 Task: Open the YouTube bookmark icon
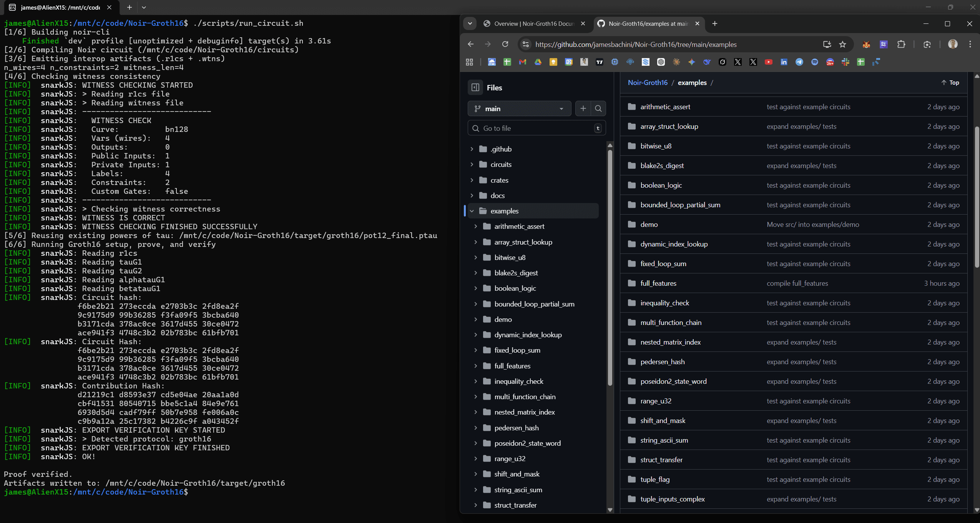768,62
